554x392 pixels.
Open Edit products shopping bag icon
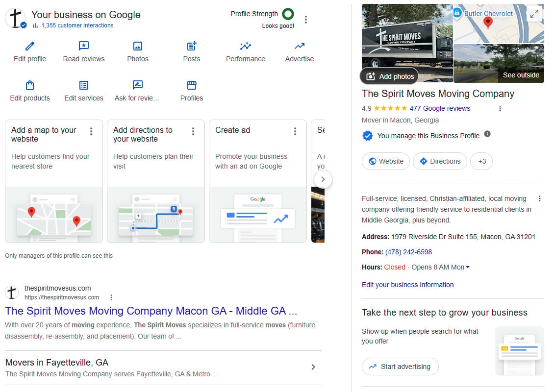[x=30, y=85]
